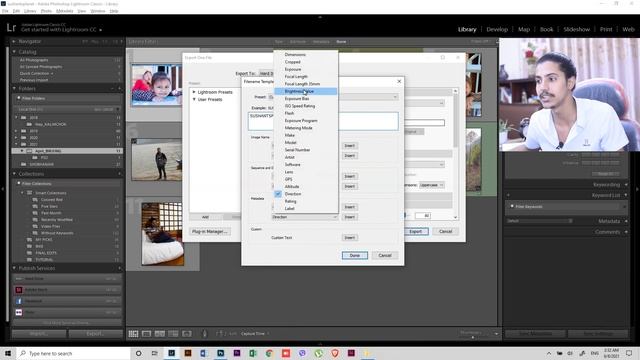
Task: Open Task View on the taskbar
Action: tap(155, 353)
